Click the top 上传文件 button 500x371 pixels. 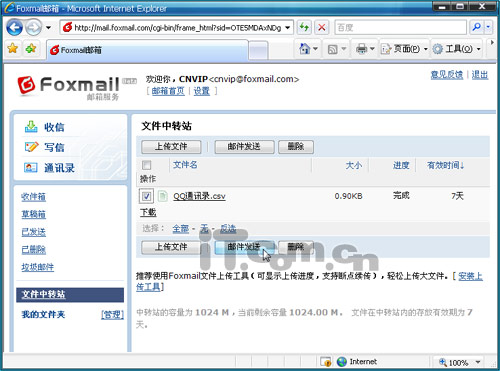pyautogui.click(x=171, y=147)
